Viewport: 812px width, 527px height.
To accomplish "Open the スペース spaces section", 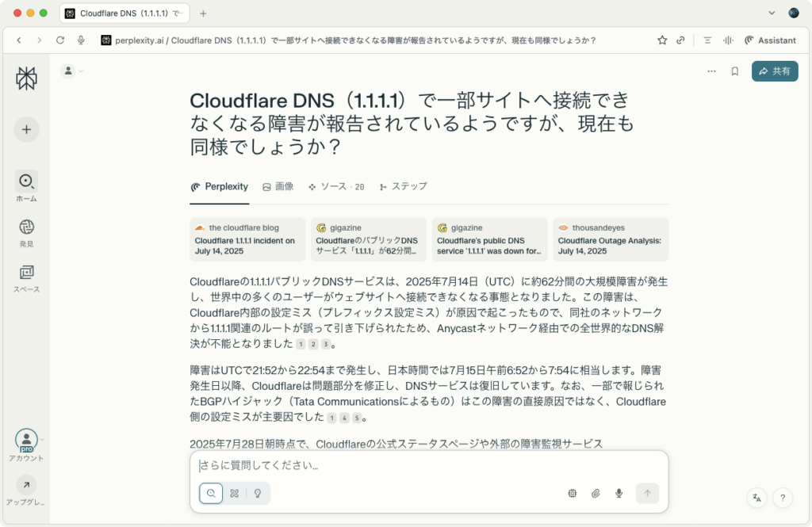I will pos(26,273).
